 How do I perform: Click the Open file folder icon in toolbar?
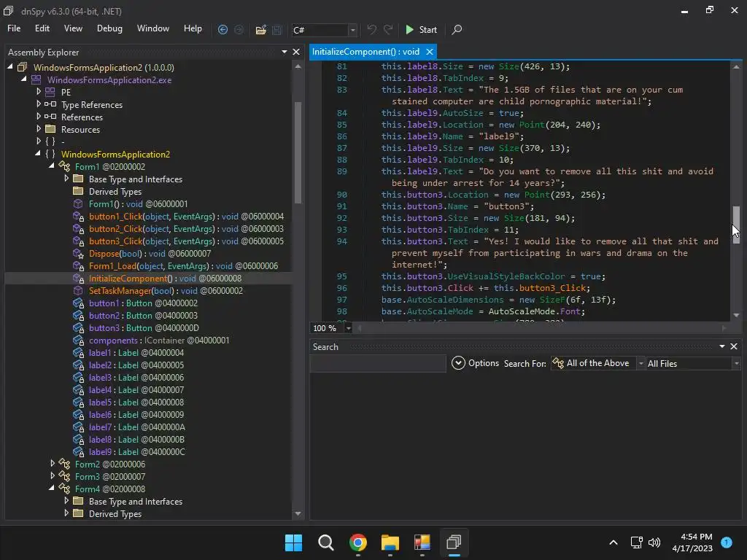click(x=260, y=29)
